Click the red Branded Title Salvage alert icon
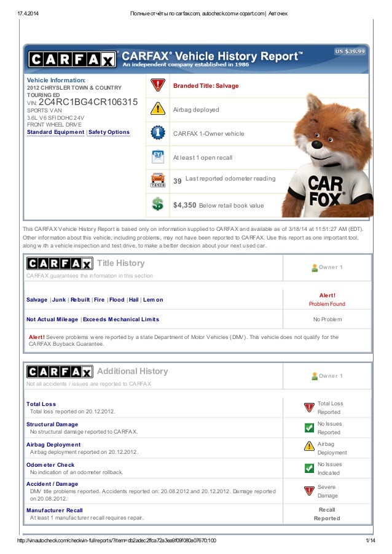 [x=158, y=85]
